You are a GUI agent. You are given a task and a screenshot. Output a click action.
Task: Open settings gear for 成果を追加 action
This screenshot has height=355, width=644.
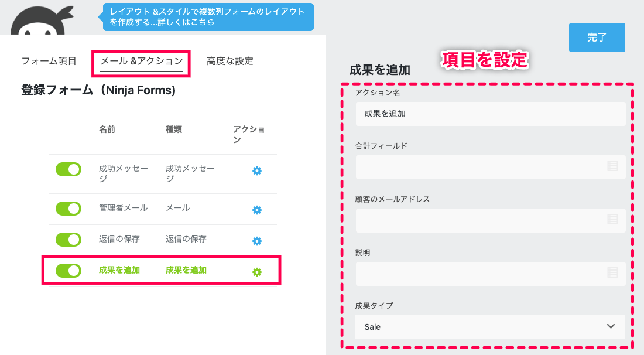click(256, 272)
